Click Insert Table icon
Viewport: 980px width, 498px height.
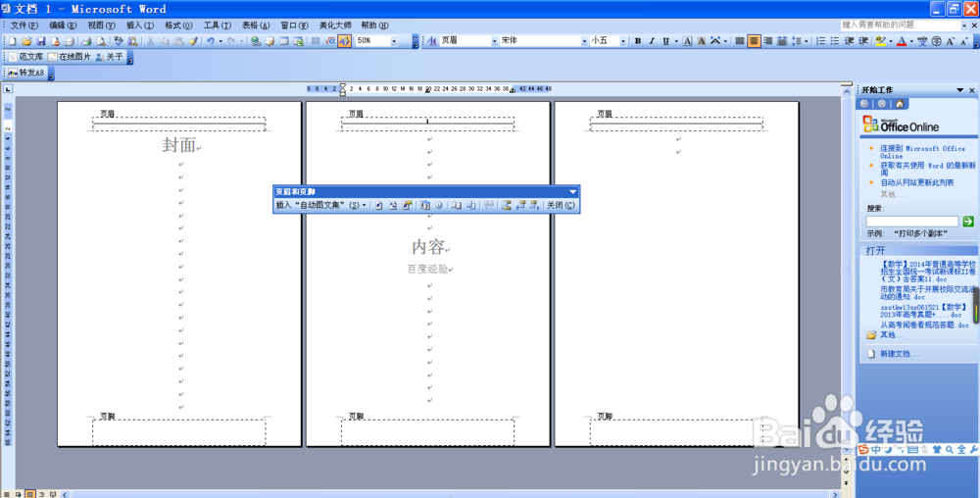284,41
